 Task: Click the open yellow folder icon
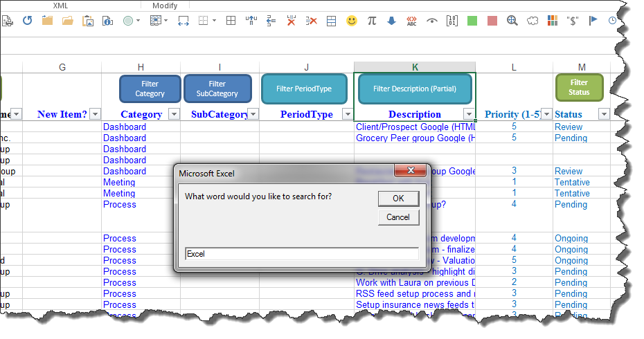67,21
